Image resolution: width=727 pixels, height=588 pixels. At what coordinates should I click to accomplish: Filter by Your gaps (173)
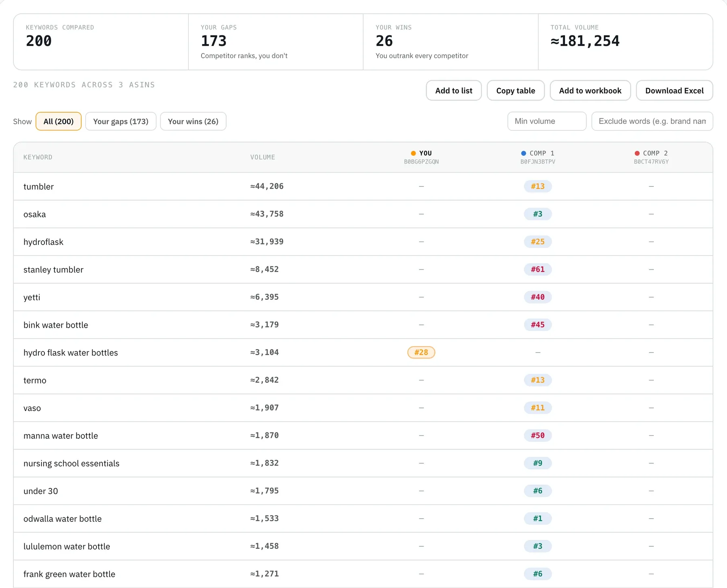coord(121,121)
